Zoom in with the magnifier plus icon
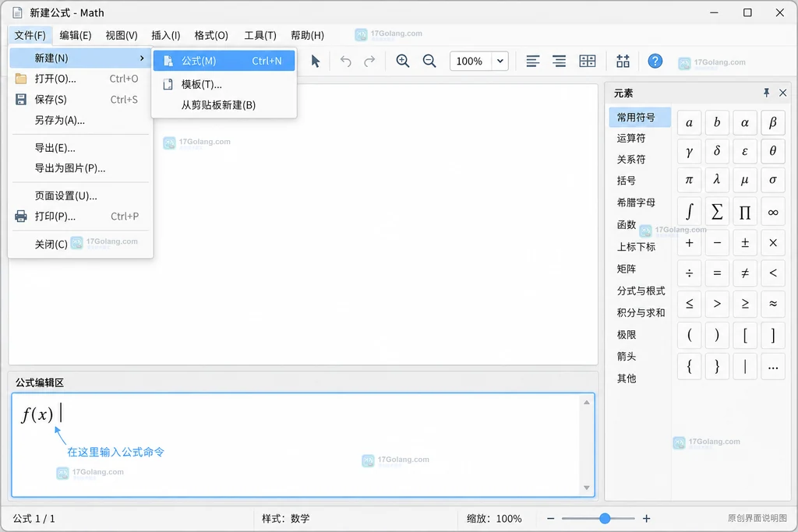798x532 pixels. [x=403, y=62]
